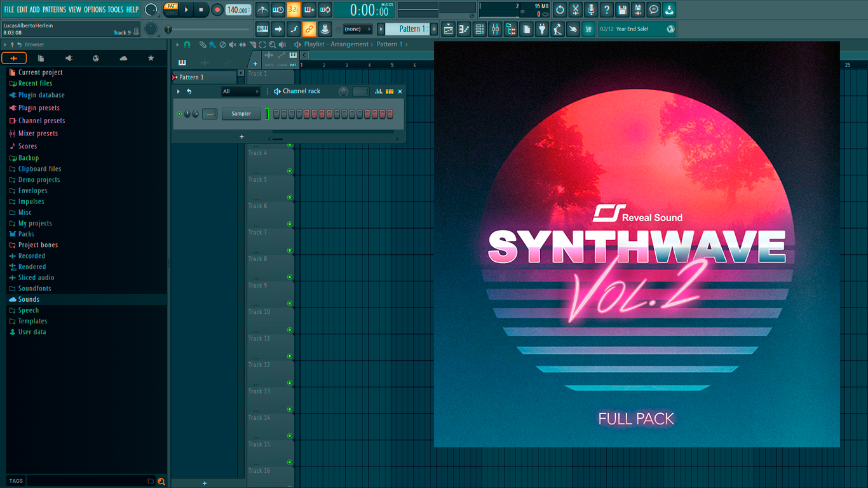Open the help question mark icon
The width and height of the screenshot is (868, 488).
[607, 10]
